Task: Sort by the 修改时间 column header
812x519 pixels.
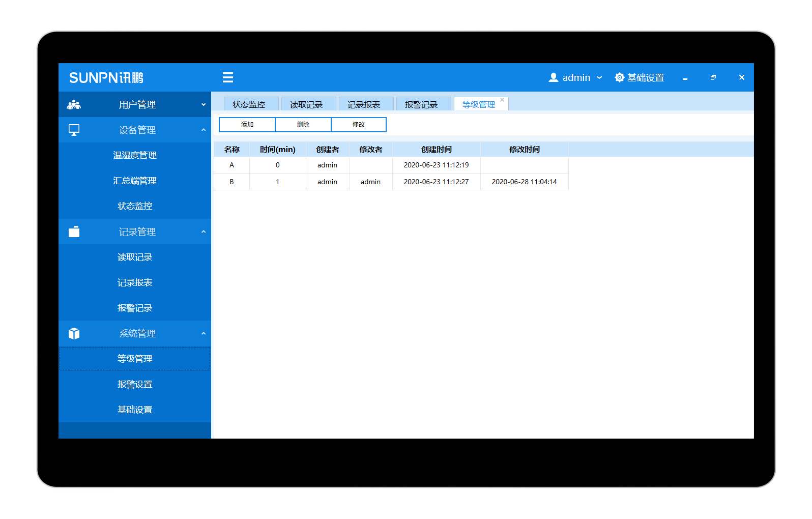Action: (x=525, y=150)
